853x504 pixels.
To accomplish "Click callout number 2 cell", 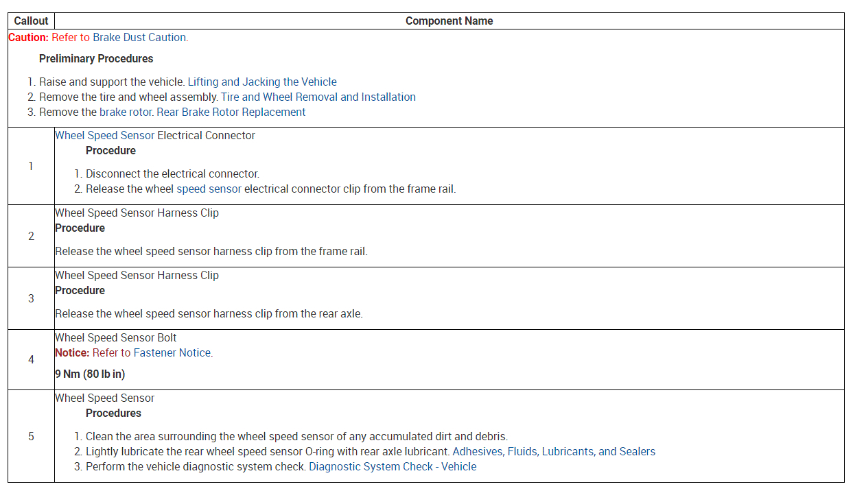I will tap(31, 236).
